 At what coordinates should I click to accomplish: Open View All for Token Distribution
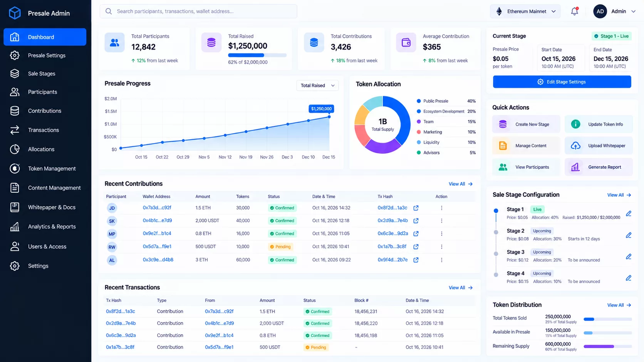click(619, 305)
